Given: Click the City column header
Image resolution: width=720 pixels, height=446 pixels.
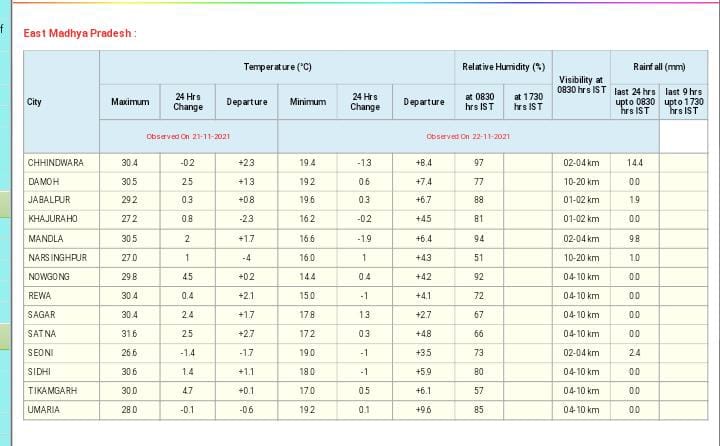Looking at the screenshot, I should point(35,102).
